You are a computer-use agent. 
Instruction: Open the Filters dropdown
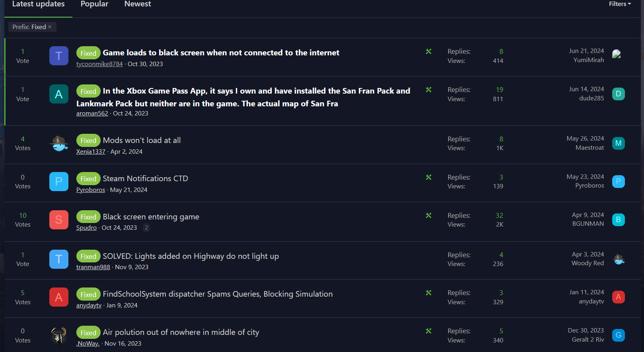[x=619, y=4]
